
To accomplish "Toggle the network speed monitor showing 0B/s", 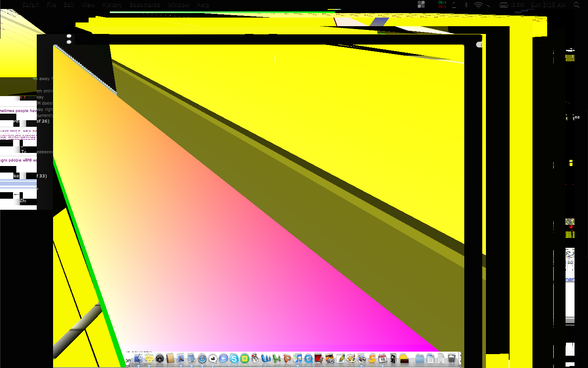I will click(x=442, y=4).
